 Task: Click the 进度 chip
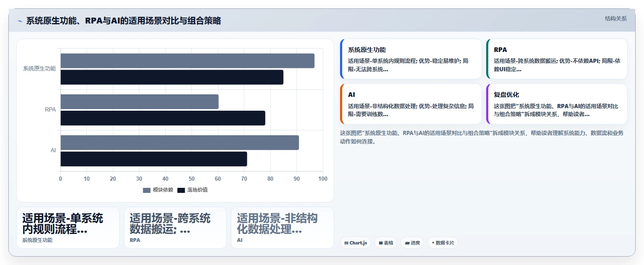coord(412,243)
